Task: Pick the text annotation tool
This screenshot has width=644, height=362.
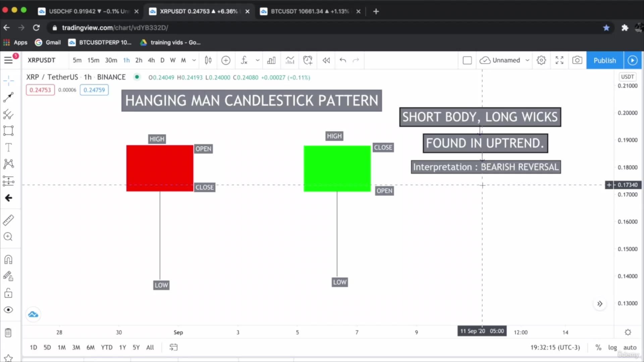Action: click(8, 147)
